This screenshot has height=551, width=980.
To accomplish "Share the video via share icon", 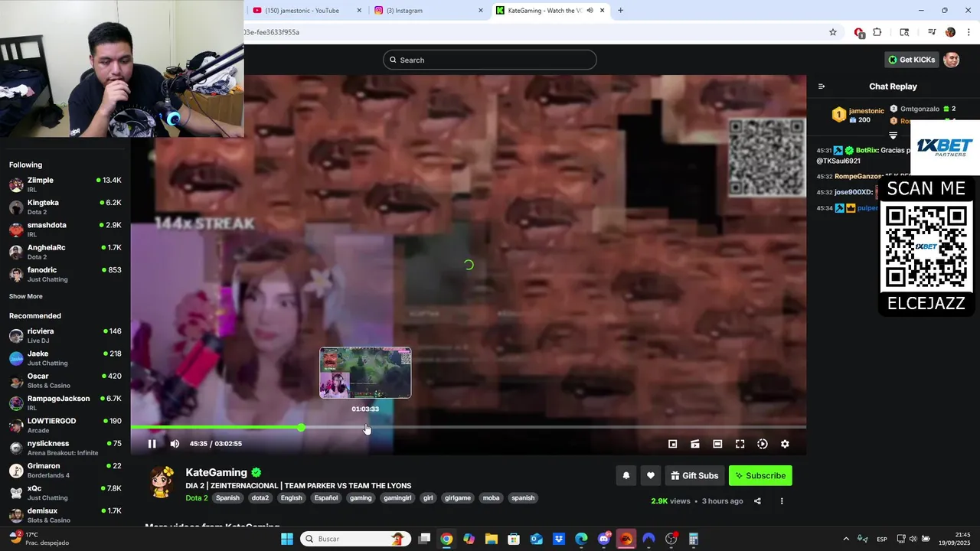I will click(757, 501).
